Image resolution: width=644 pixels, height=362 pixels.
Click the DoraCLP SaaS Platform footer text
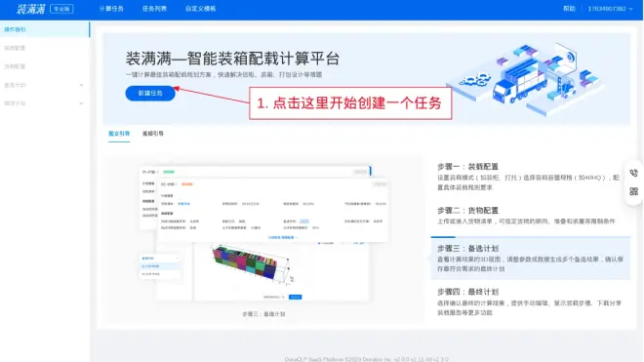tap(366, 359)
